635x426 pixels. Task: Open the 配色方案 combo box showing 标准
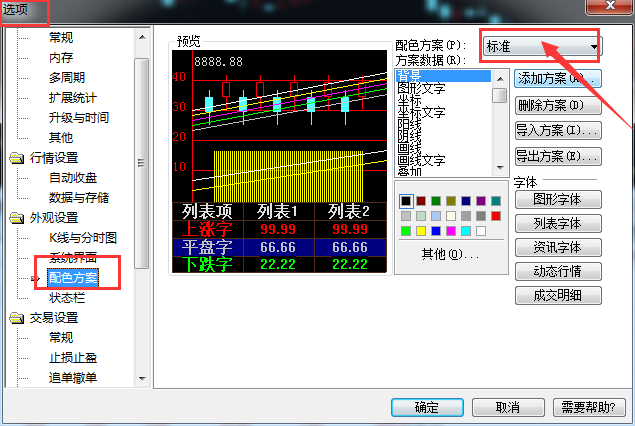click(542, 46)
